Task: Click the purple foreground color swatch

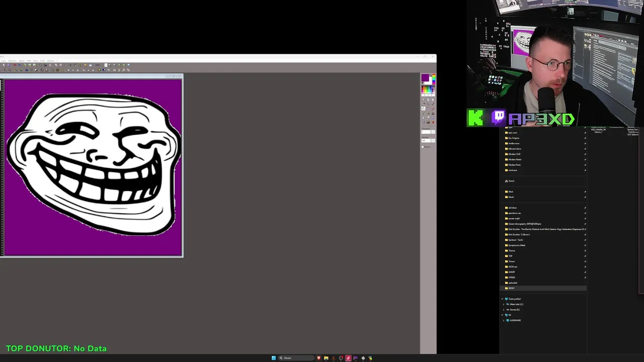Action: (425, 78)
